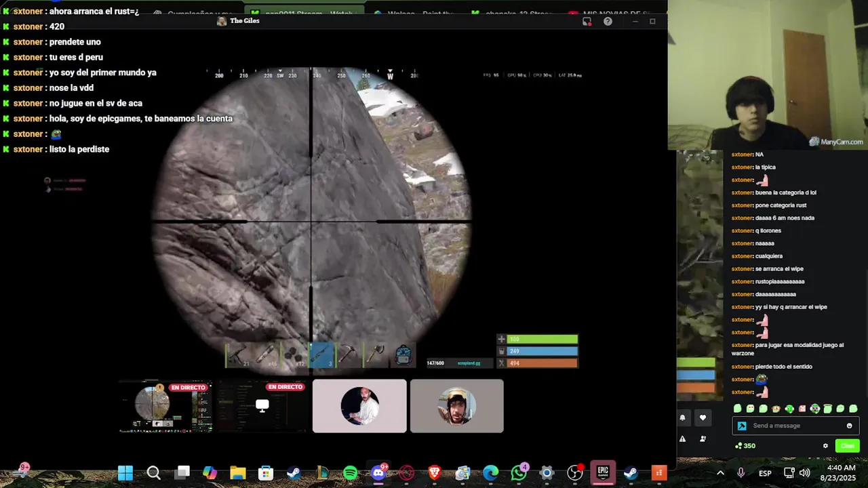Open the emoji picker in the message box
Image resolution: width=868 pixels, height=488 pixels.
[849, 426]
